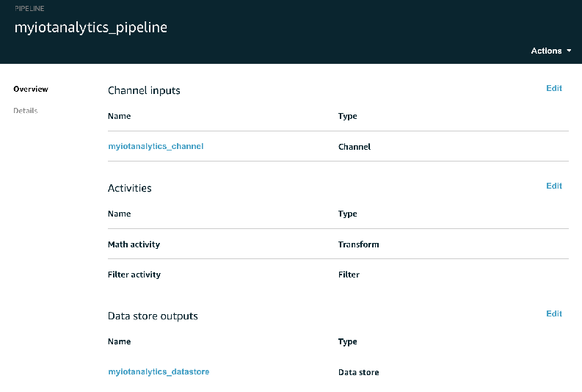
Task: Click the myiotanalytics_pipeline title
Action: [91, 28]
